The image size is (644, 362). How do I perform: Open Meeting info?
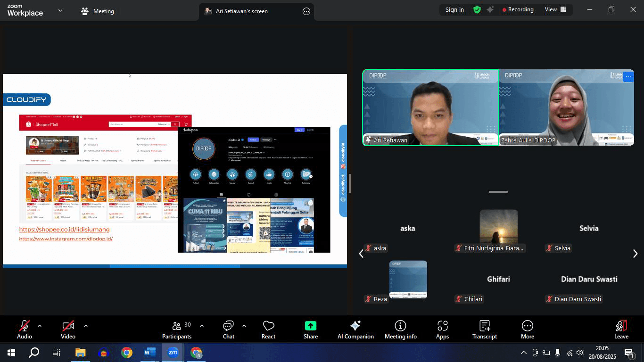click(400, 329)
